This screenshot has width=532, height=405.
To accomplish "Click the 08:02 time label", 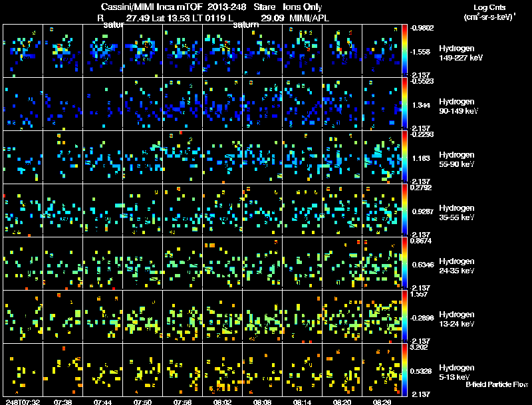I will pyautogui.click(x=222, y=402).
